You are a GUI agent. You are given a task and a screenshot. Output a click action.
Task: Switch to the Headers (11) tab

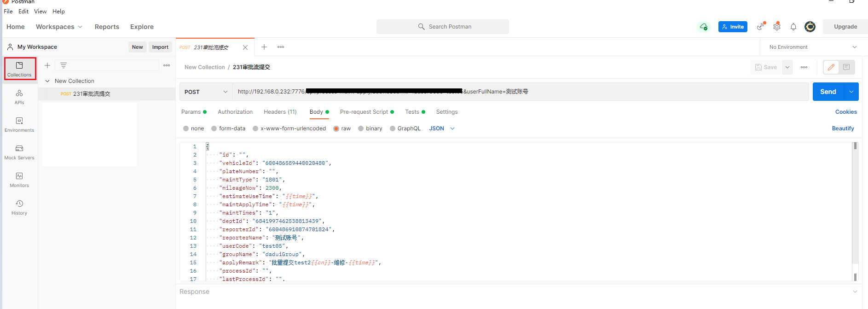(x=280, y=112)
